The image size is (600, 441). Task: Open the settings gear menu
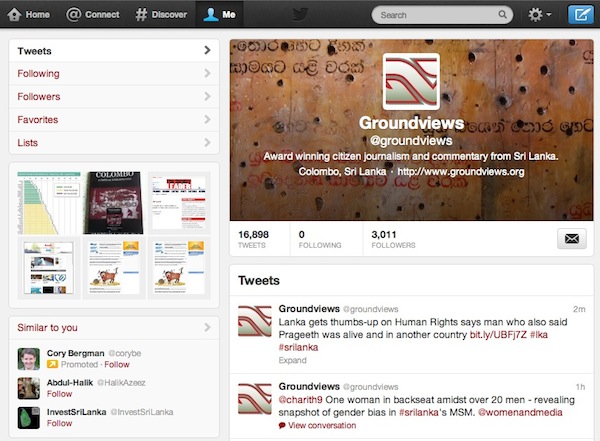pyautogui.click(x=540, y=15)
